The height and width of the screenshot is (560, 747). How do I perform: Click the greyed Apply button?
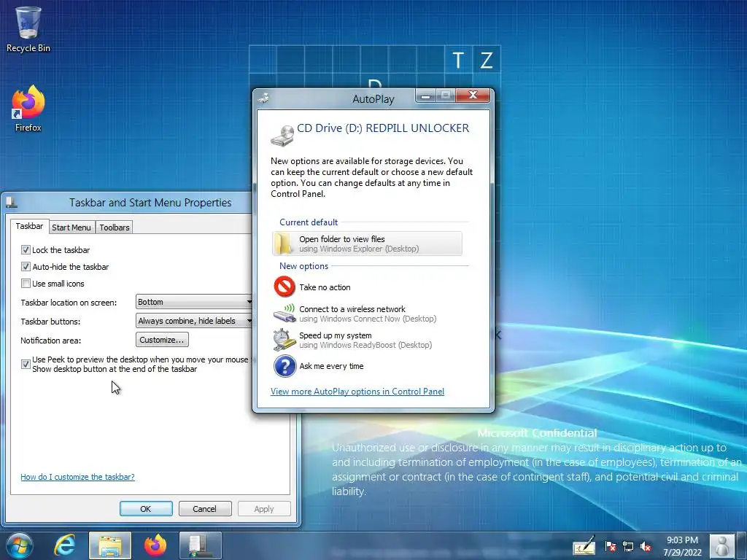264,508
